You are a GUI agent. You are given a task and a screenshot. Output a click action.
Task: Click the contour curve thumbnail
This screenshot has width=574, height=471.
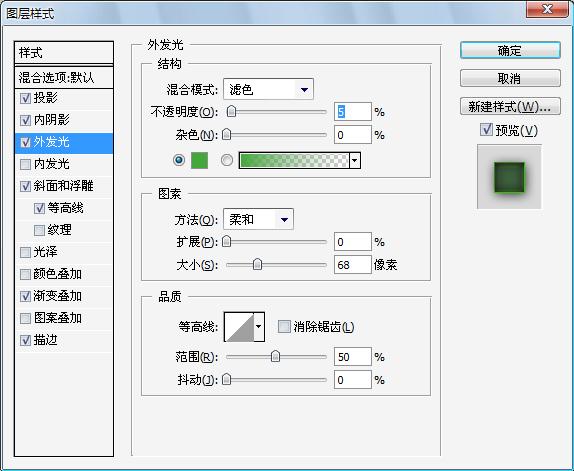[239, 326]
